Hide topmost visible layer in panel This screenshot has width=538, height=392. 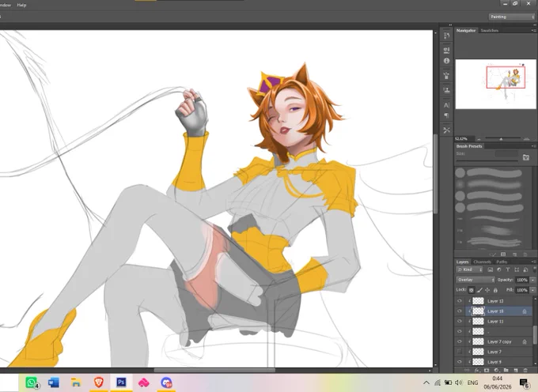click(x=460, y=301)
